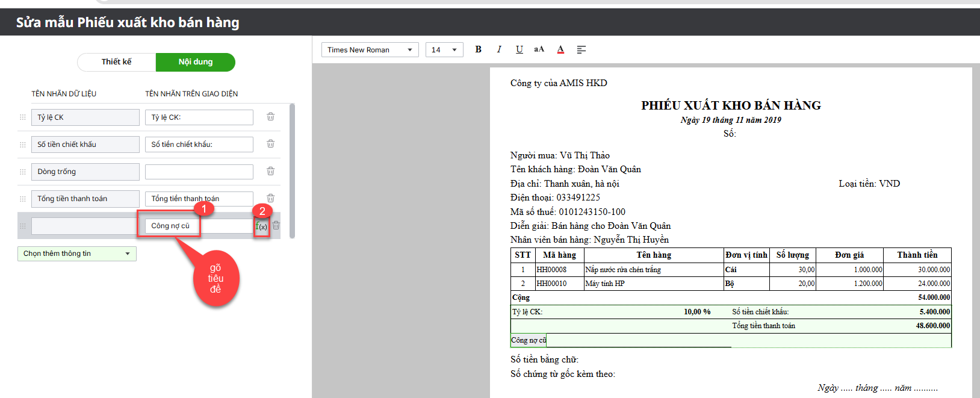Edit the Tổng tiền thanh toán display label
This screenshot has height=398, width=980.
click(199, 199)
